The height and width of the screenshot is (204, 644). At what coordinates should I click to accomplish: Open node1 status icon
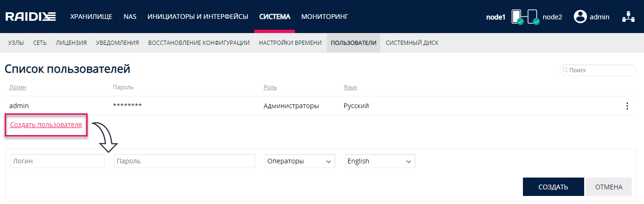pyautogui.click(x=517, y=17)
